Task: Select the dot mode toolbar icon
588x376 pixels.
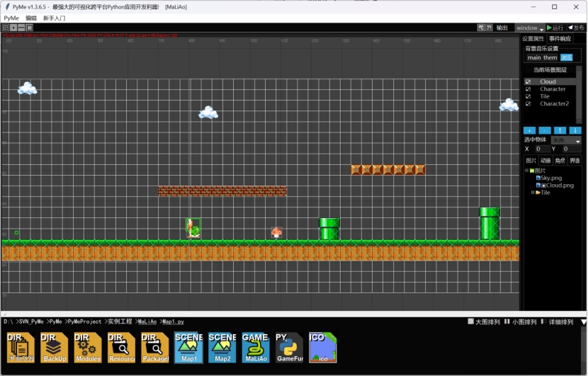Action: tap(13, 28)
